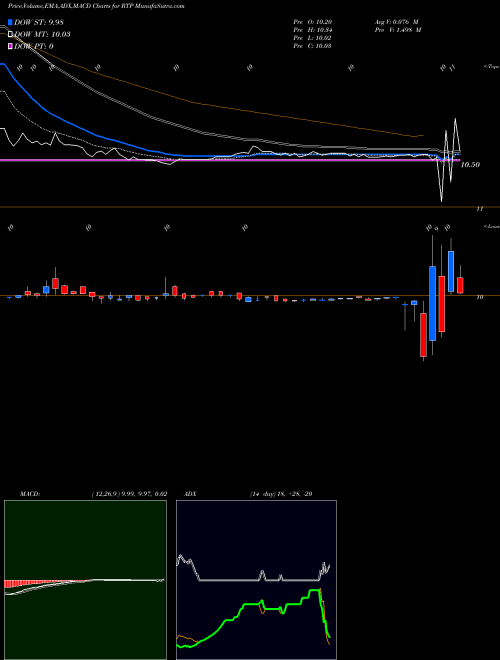
Task: Click the 'MACD:' panel heading
Action: click(x=30, y=494)
